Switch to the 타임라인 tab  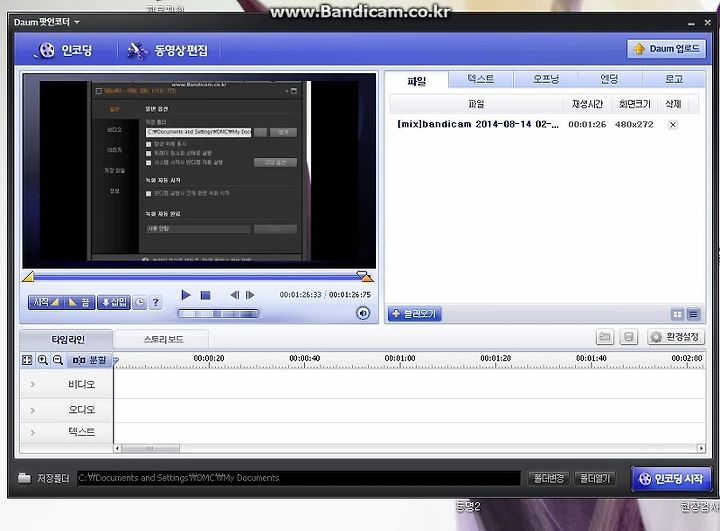coord(67,339)
